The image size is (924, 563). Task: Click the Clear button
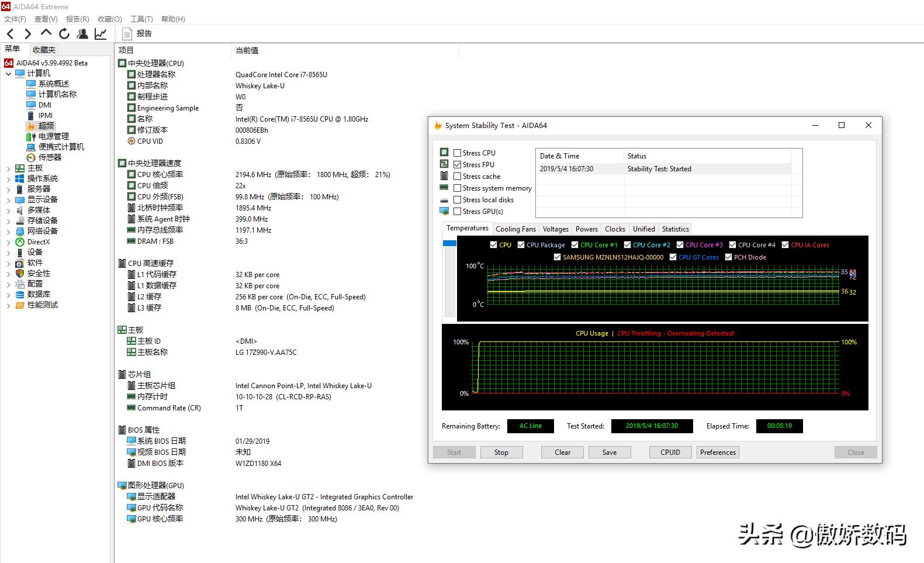pos(562,453)
